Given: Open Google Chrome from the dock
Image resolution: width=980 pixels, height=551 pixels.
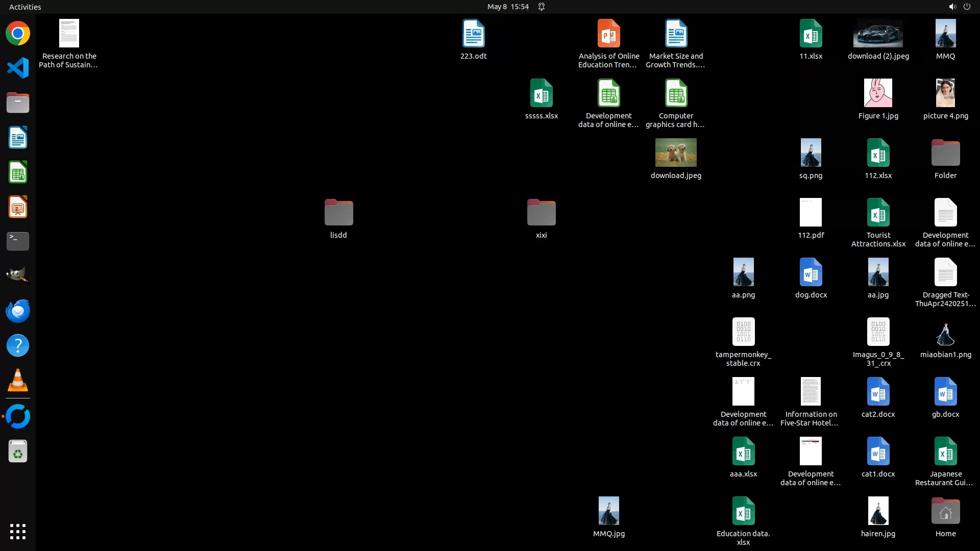Looking at the screenshot, I should (x=18, y=34).
